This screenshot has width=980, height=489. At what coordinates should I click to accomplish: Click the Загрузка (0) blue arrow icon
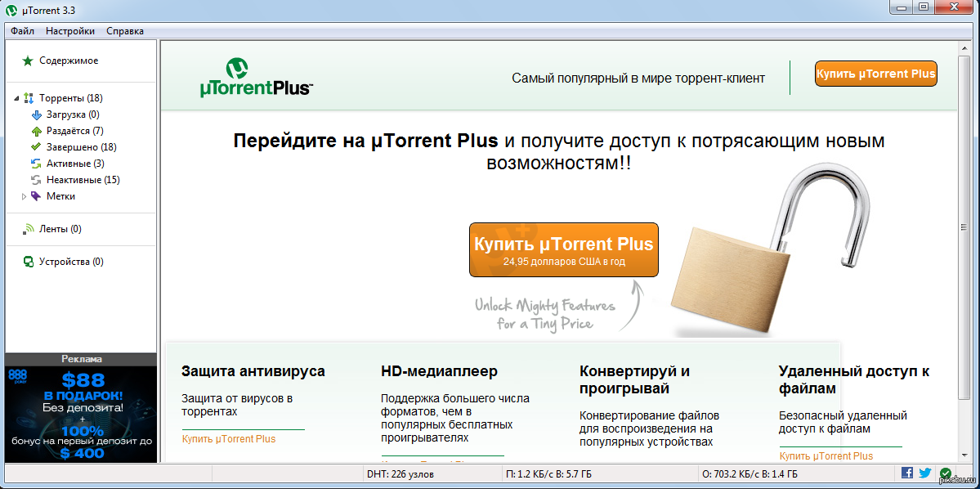click(36, 114)
